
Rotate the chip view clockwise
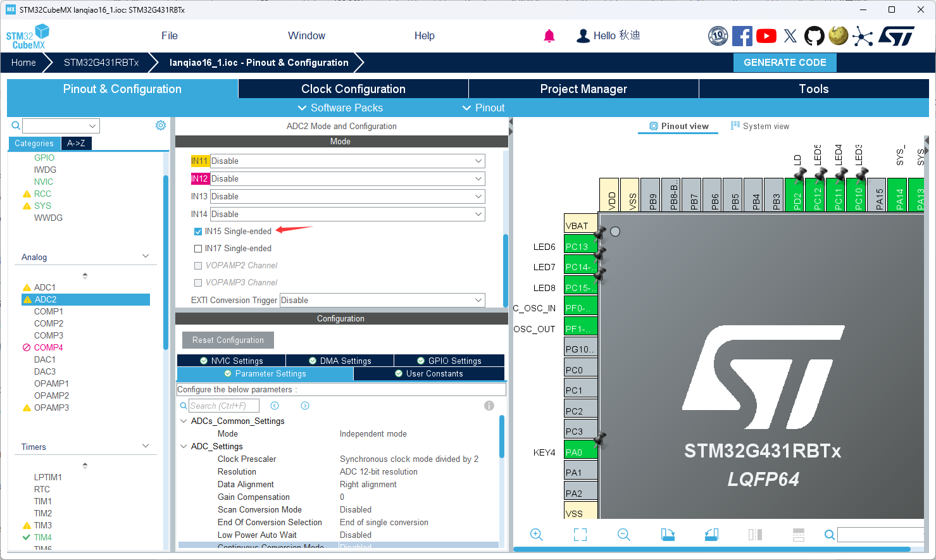668,535
